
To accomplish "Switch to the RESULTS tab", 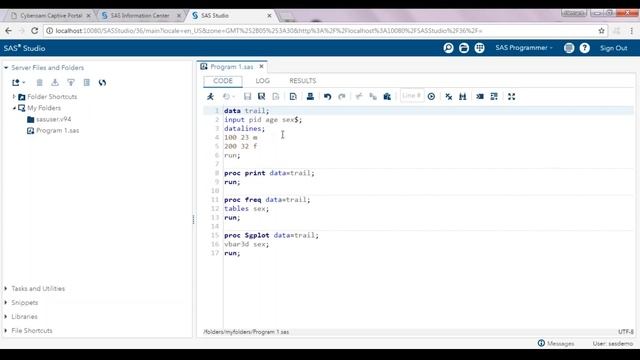I will point(302,81).
